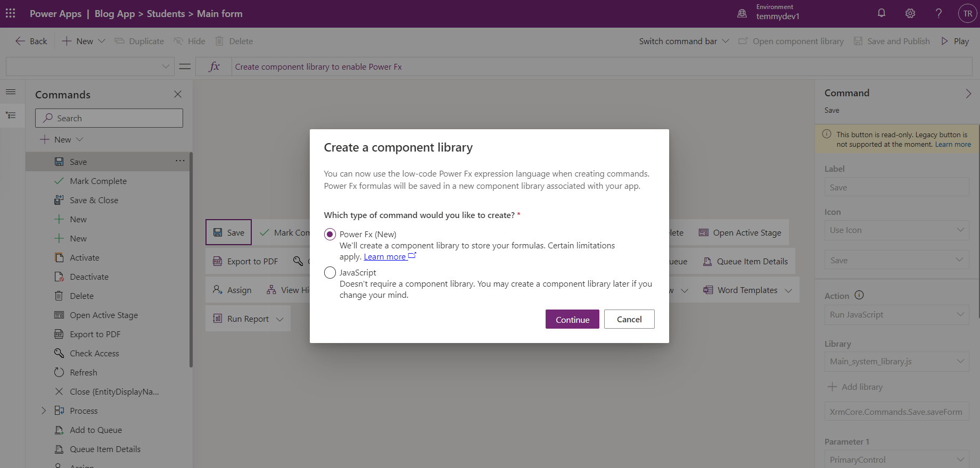
Task: Click Delete in the top toolbar
Action: [x=234, y=41]
